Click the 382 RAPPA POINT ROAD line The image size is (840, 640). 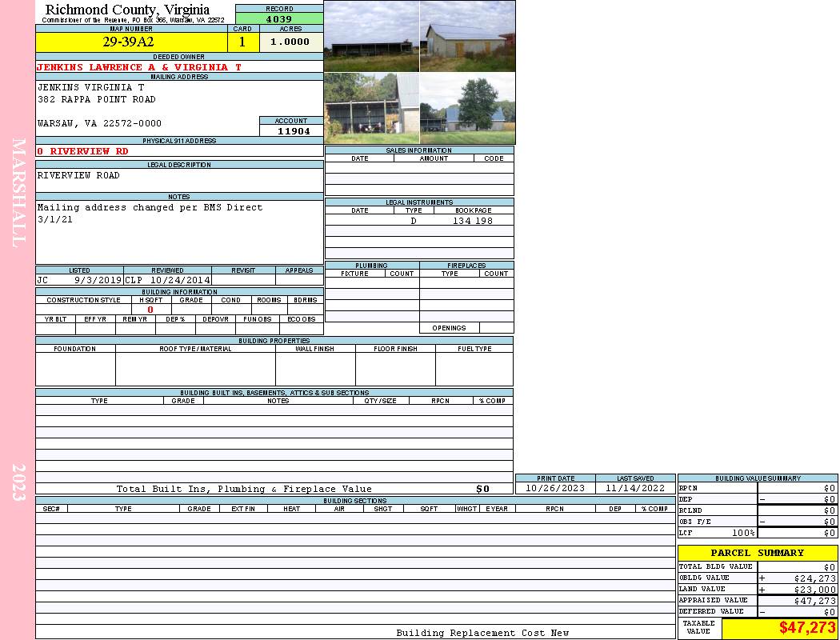point(97,99)
